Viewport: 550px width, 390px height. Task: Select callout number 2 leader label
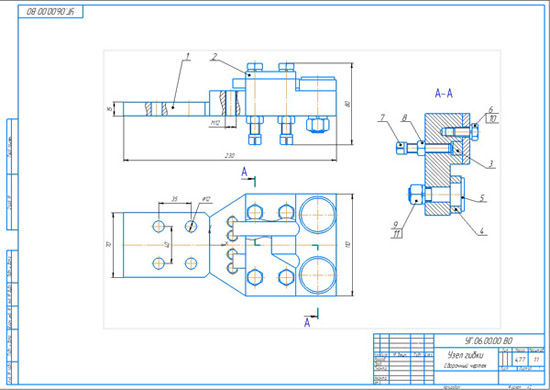click(x=215, y=56)
